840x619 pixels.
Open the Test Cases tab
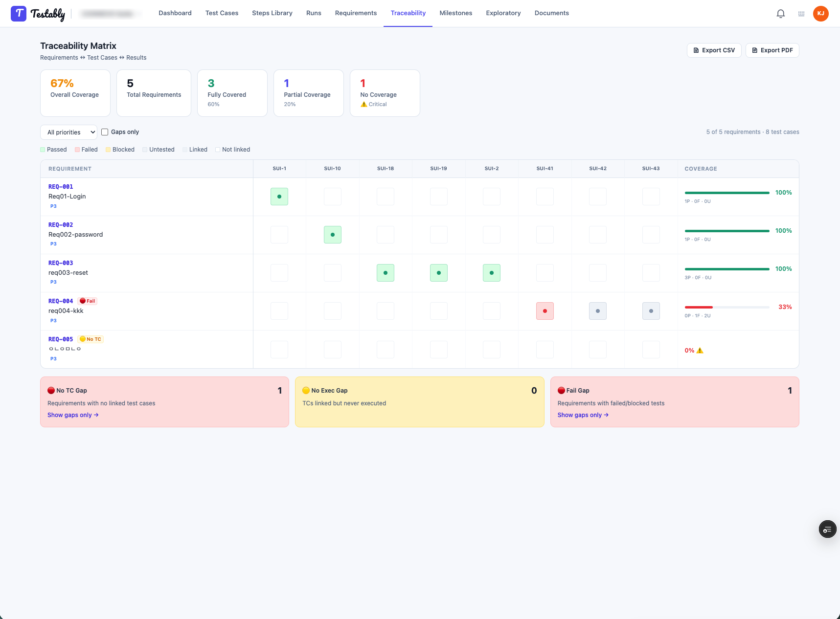(222, 13)
